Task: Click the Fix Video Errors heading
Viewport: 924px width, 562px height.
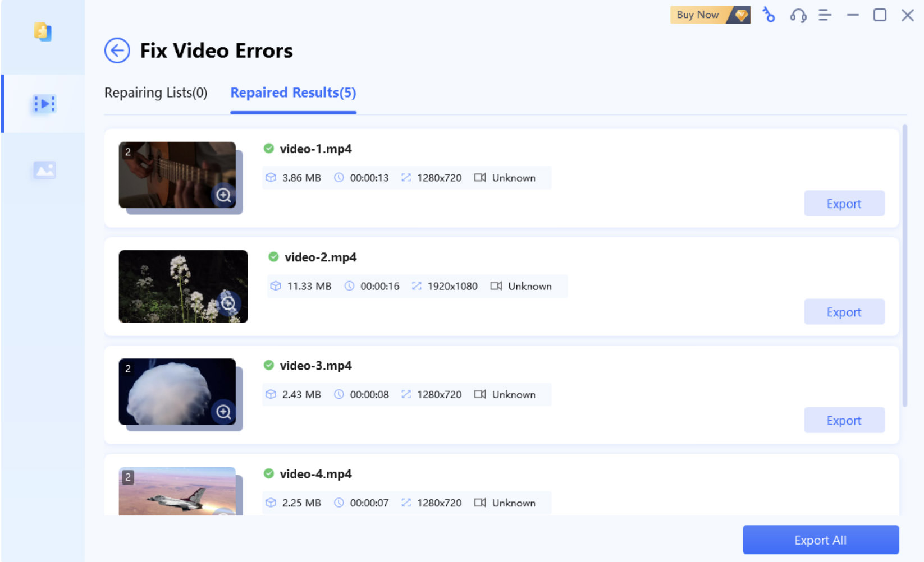Action: tap(216, 51)
